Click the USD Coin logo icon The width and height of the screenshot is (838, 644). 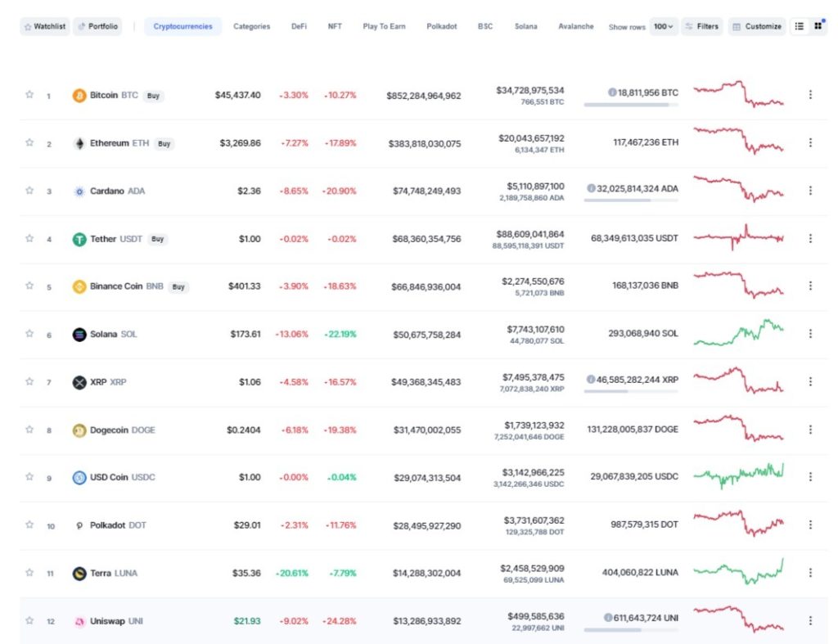[79, 477]
